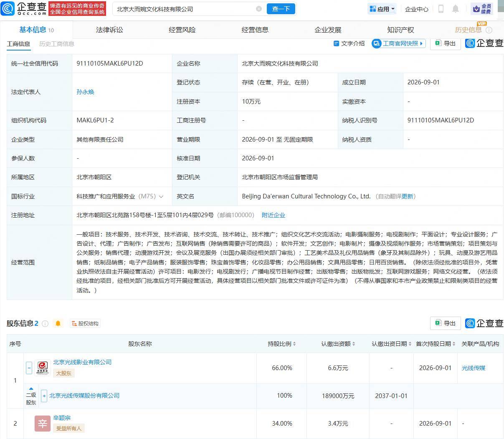Expand 北京光线传媒股份有限公司 with plus
The height and width of the screenshot is (439, 504).
(44, 396)
